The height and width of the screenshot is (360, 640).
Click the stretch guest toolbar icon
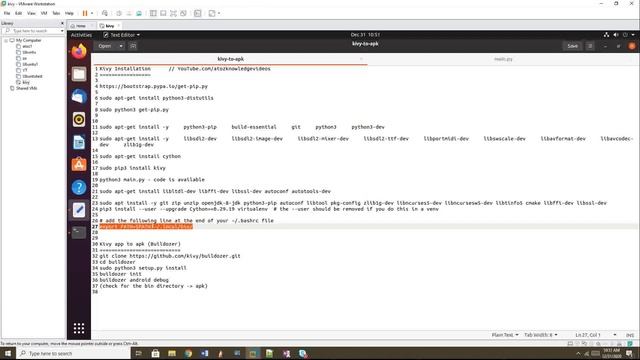click(212, 13)
